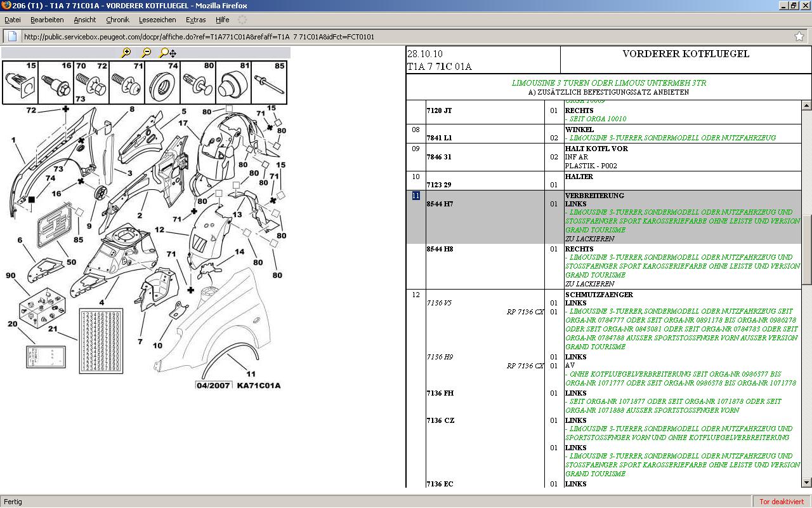
Task: Select fastener 81 cap thumbnail
Action: [233, 83]
